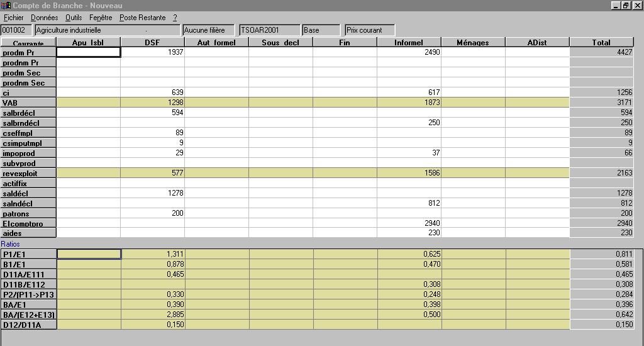Click the Prix courant field

click(370, 30)
